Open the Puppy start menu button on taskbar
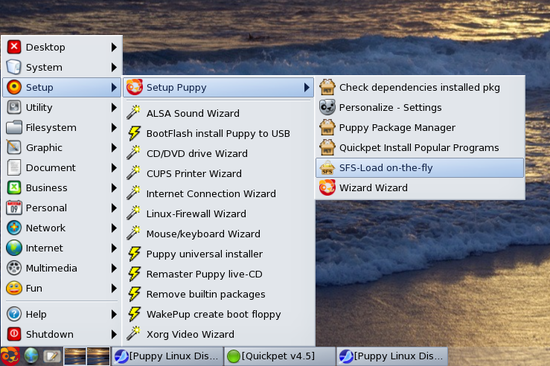This screenshot has width=550, height=366. [10, 356]
